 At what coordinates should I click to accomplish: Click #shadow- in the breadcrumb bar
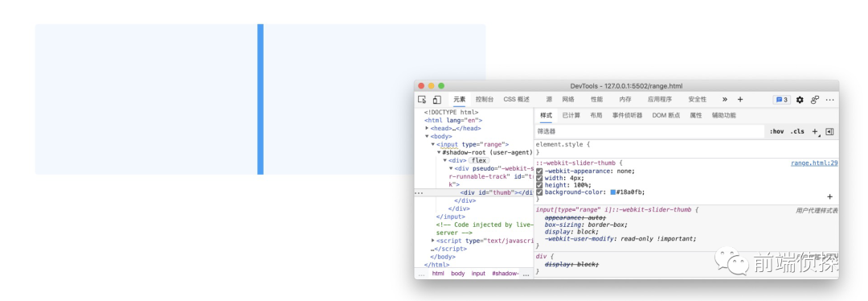(x=506, y=274)
